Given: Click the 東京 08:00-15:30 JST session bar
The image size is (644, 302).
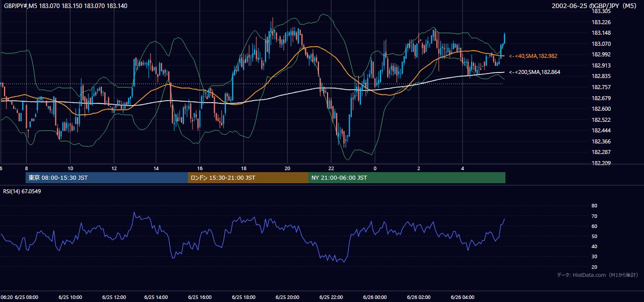Looking at the screenshot, I should (106, 178).
